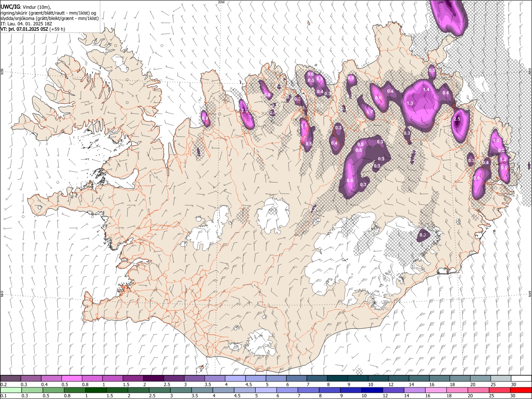Image resolution: width=532 pixels, height=399 pixels.
Task: Click the lavender 5 swatch in green legend row
Action: click(266, 390)
